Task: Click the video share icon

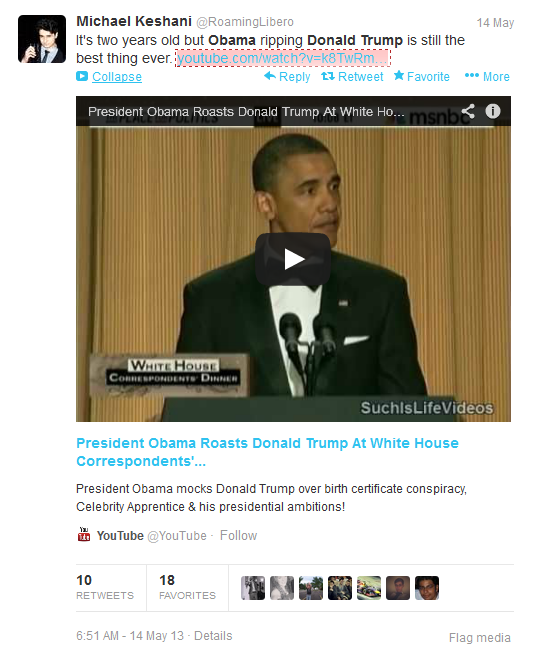Action: (x=468, y=111)
